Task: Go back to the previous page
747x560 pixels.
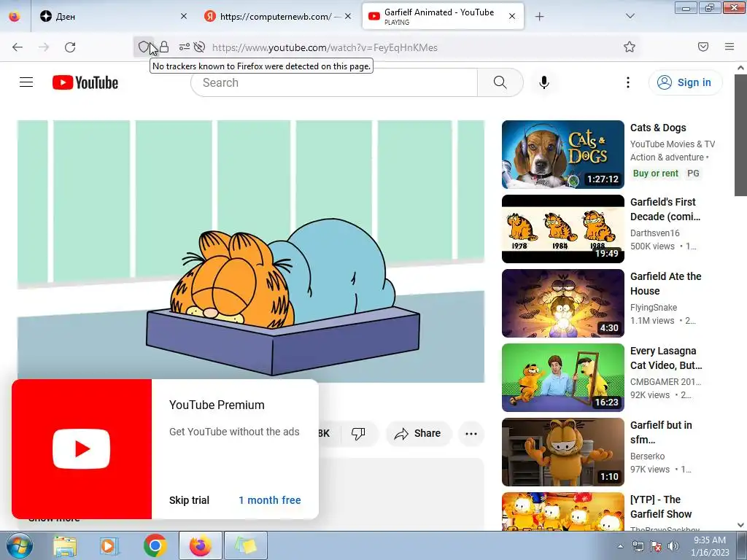Action: (x=18, y=47)
